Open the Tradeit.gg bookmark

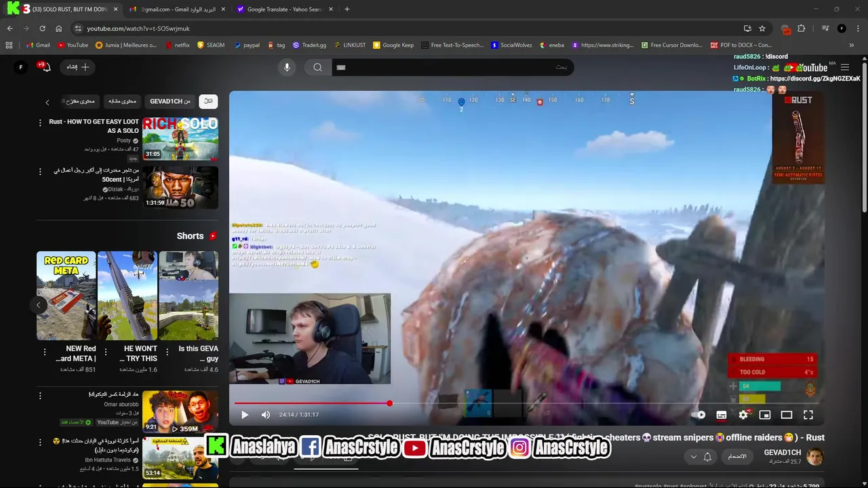(309, 45)
